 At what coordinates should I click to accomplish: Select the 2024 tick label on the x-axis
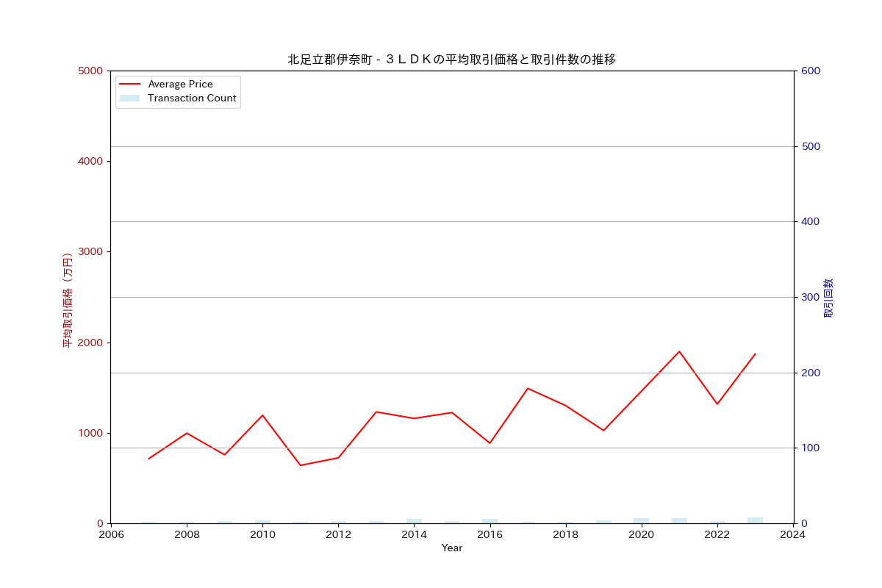[792, 535]
